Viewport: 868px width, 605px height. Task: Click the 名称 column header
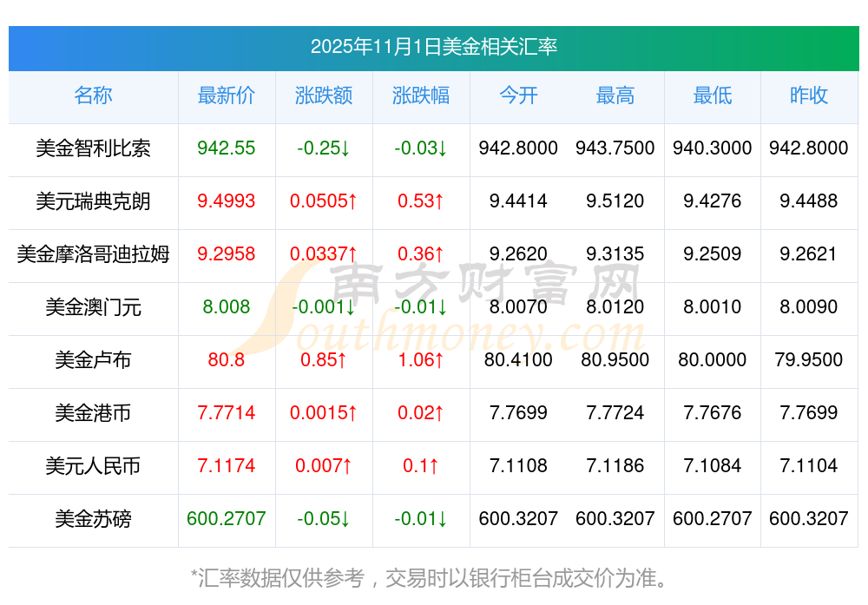click(93, 95)
